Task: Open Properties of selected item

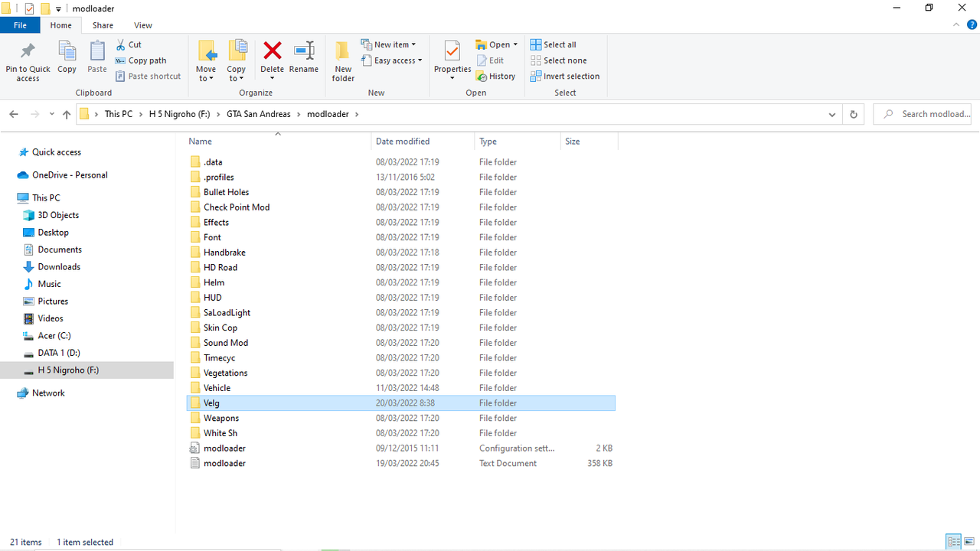Action: 452,61
